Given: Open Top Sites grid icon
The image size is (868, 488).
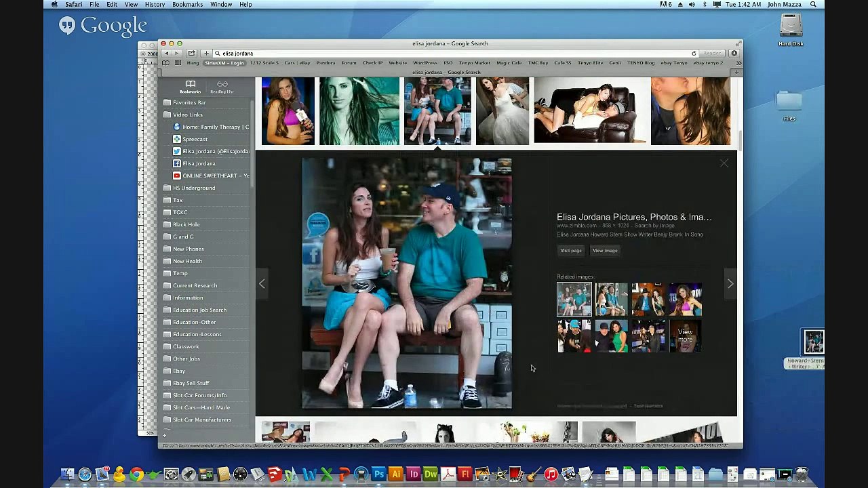Looking at the screenshot, I should coord(178,62).
